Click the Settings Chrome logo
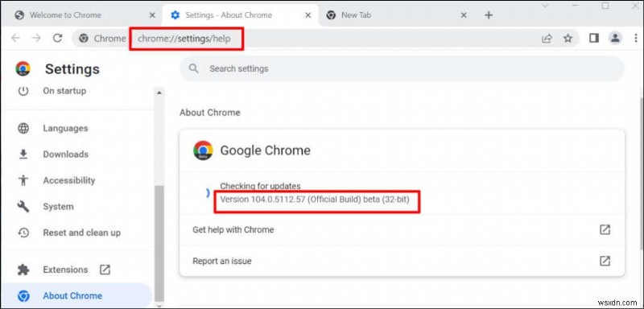 tap(23, 68)
